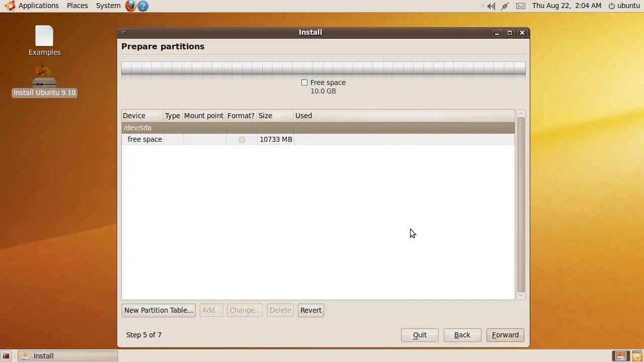Select the /dev/sda device row
644x362 pixels.
tap(318, 128)
